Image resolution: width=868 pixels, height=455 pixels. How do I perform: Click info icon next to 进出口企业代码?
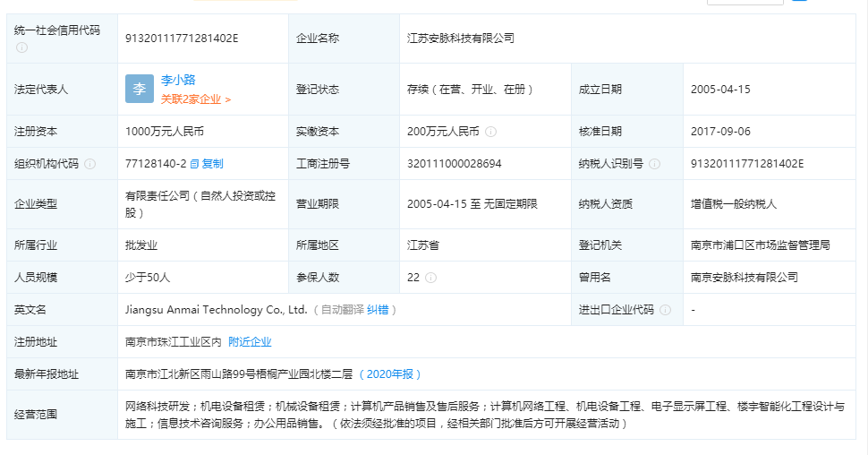pyautogui.click(x=665, y=310)
